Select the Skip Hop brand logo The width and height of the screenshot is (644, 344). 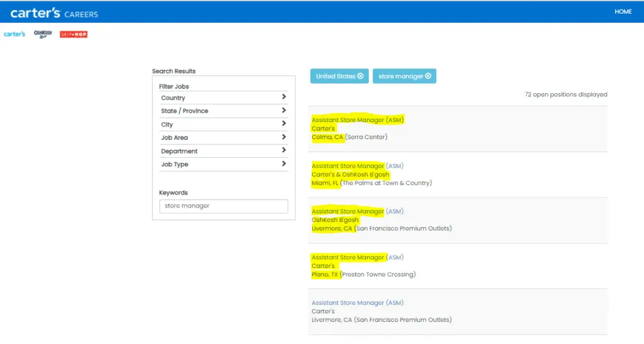74,35
